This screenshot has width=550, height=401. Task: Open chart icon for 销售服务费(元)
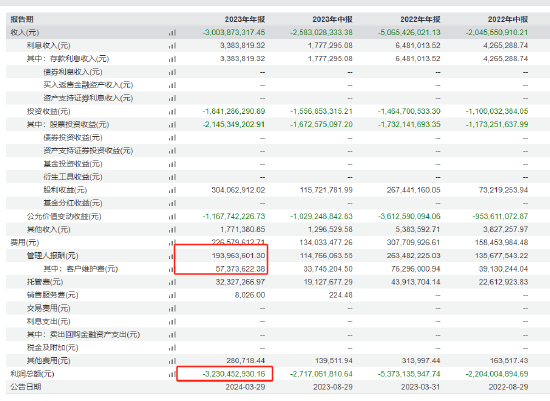[x=172, y=295]
